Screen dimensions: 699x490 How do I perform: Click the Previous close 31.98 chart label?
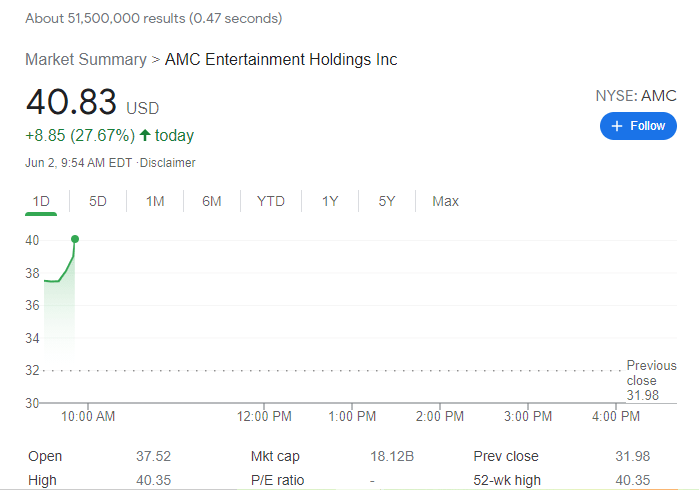click(x=651, y=381)
